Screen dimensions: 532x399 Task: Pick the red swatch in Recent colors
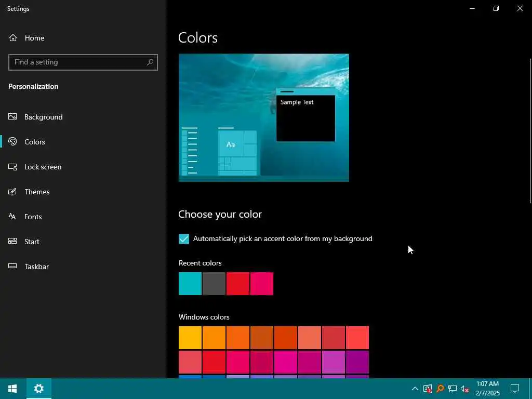(x=238, y=284)
